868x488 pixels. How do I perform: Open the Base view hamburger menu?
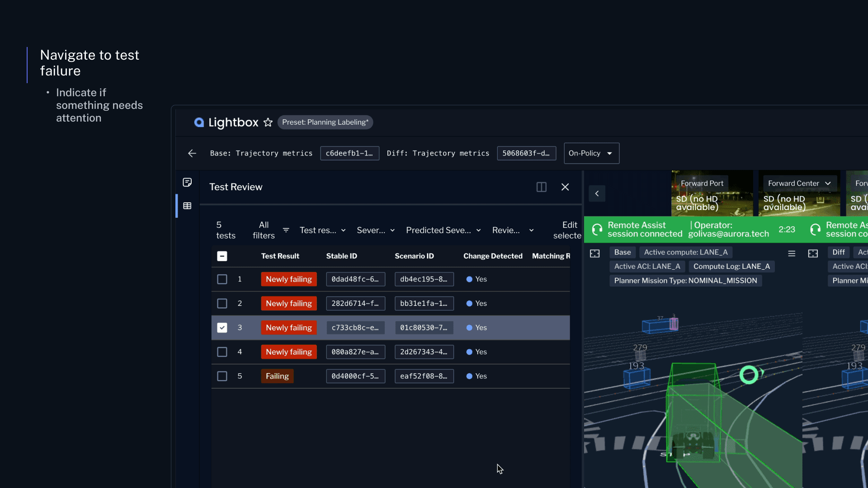792,253
